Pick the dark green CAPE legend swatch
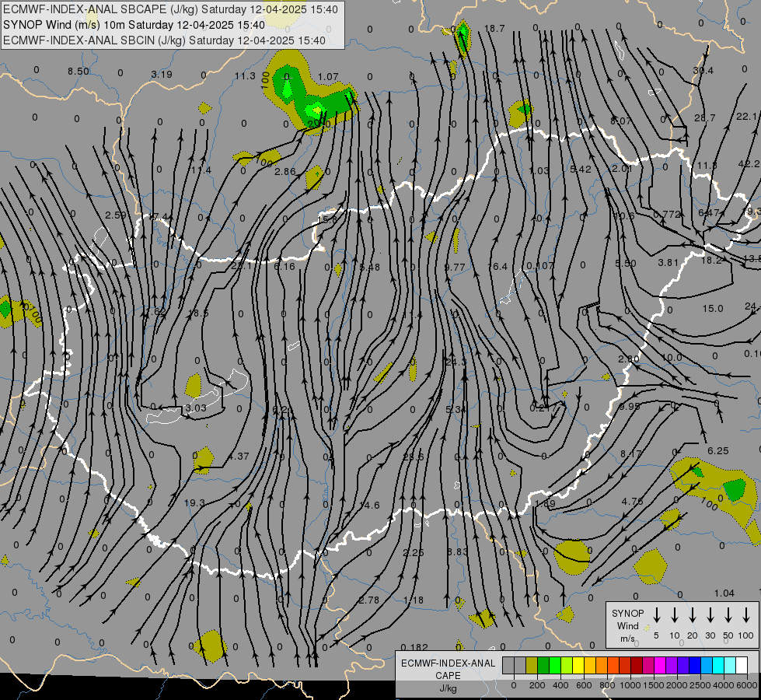 [x=543, y=665]
